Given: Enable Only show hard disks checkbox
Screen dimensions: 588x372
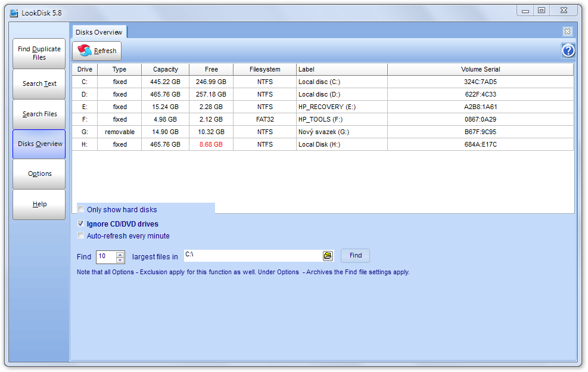Looking at the screenshot, I should click(80, 209).
